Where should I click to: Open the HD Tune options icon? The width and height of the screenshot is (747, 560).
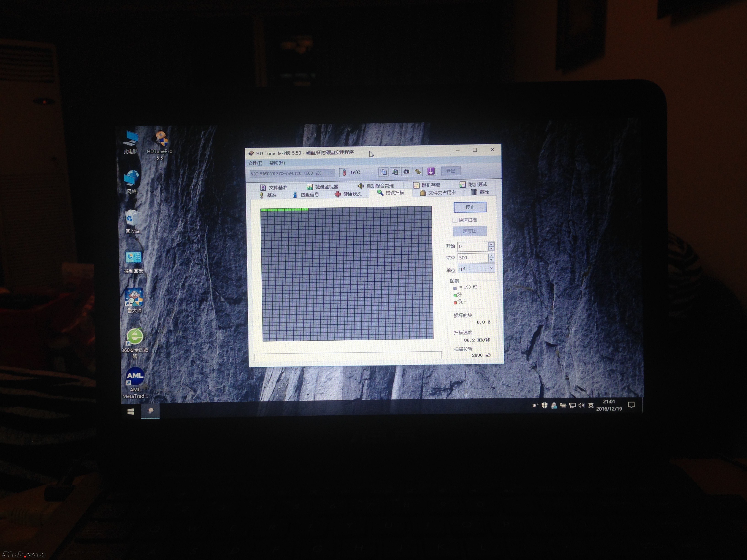[418, 172]
